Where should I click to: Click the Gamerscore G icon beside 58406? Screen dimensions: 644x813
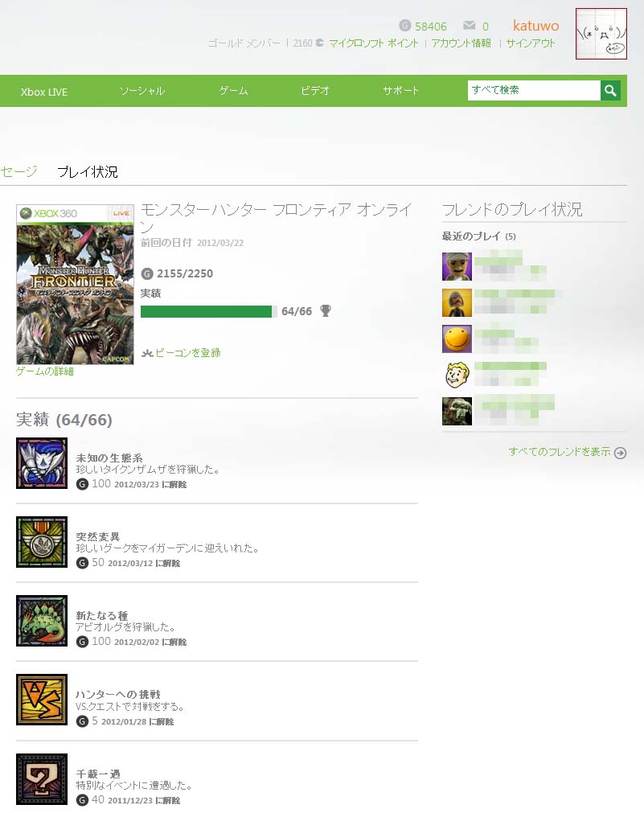click(x=405, y=26)
